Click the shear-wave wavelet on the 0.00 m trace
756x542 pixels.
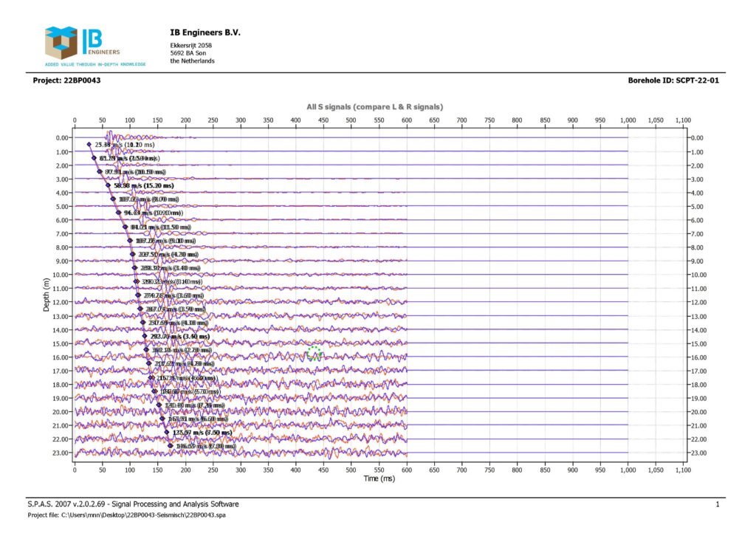point(111,137)
